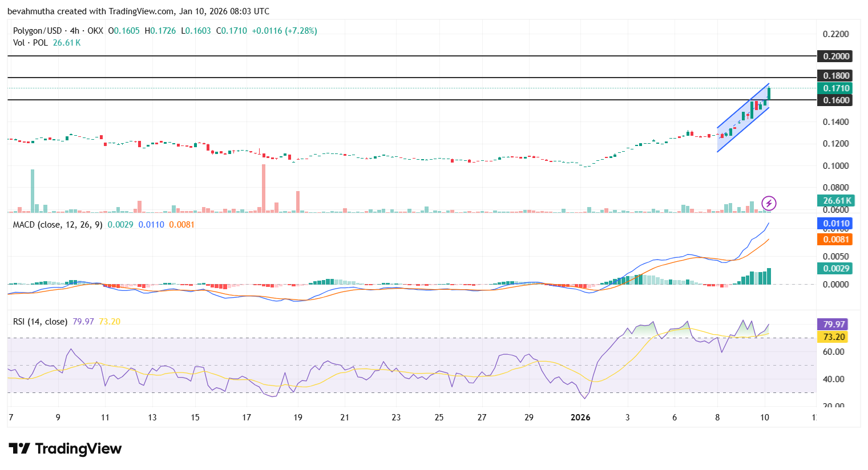Select the MACD (close, 12, 26, 9) indicator label
This screenshot has height=470, width=868.
pyautogui.click(x=56, y=225)
